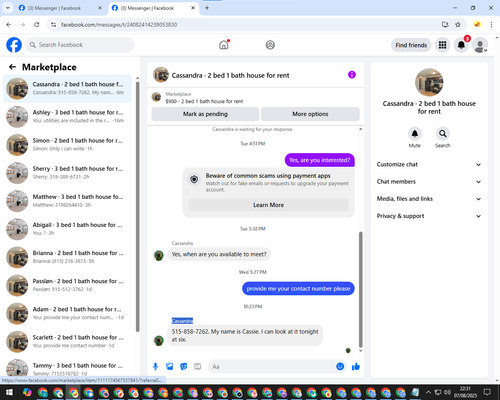
Task: Open taskbar notification center icon
Action: (487, 392)
